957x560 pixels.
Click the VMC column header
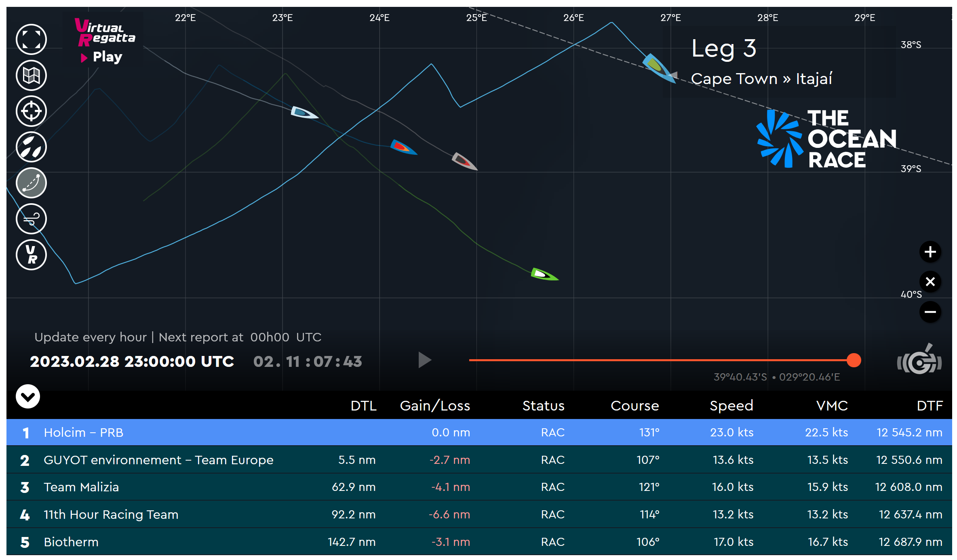click(x=832, y=406)
